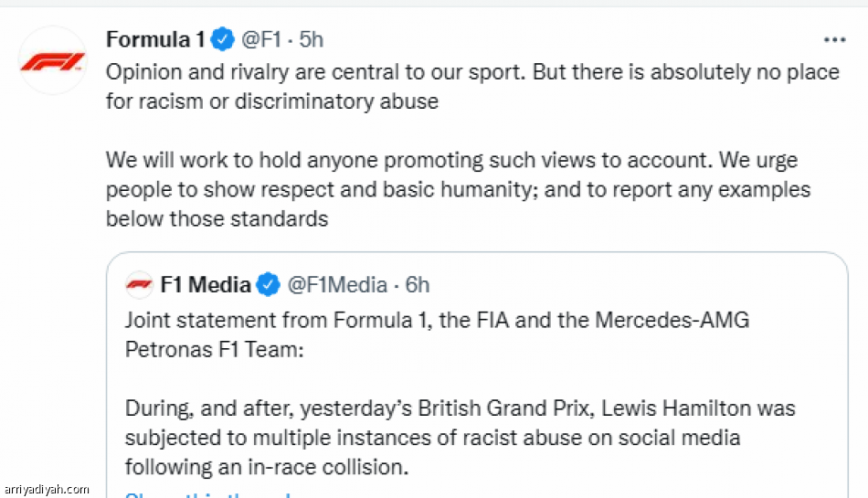The height and width of the screenshot is (498, 868).
Task: Open the tweet's three-dot more menu
Action: point(834,40)
